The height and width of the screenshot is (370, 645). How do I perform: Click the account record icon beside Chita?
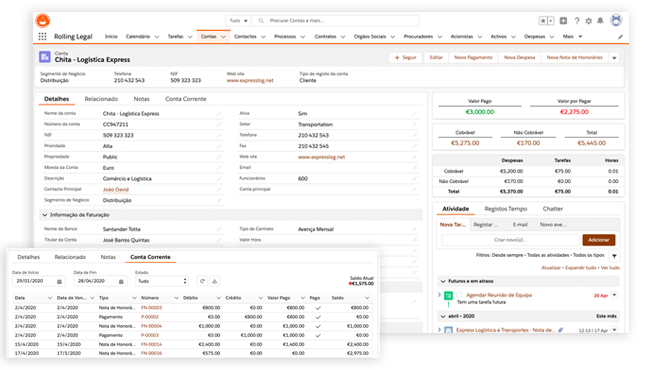[45, 57]
